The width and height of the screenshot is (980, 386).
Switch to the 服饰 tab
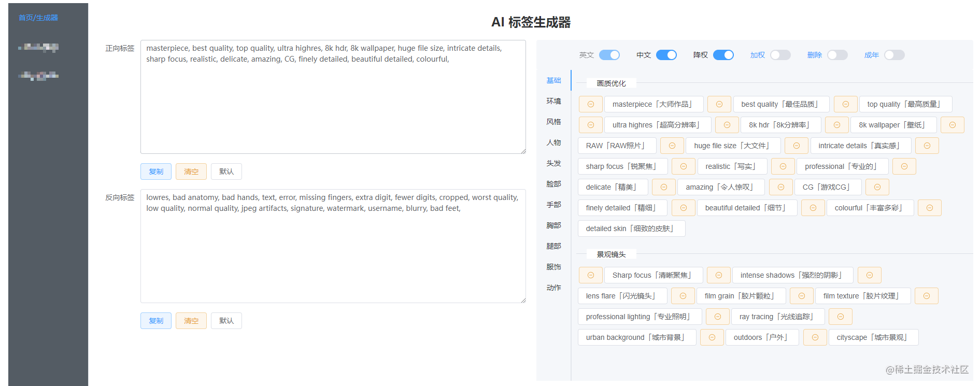(553, 267)
